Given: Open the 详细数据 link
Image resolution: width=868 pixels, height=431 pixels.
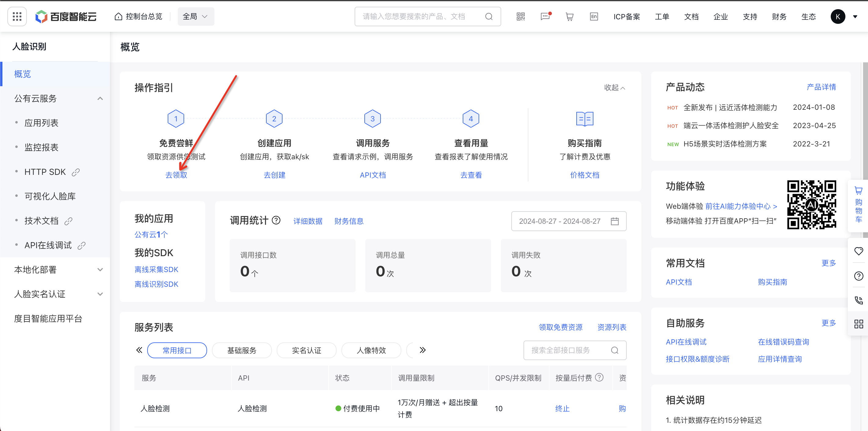Looking at the screenshot, I should 308,221.
